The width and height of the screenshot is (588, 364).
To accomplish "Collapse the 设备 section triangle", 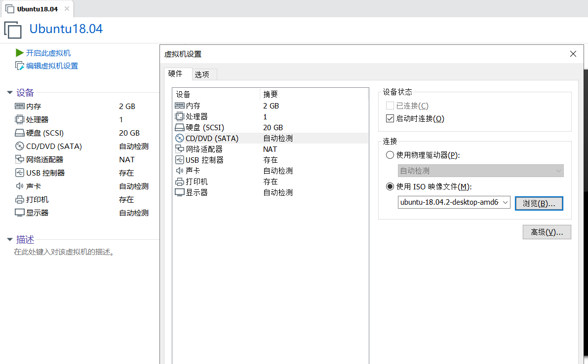I will click(x=10, y=93).
